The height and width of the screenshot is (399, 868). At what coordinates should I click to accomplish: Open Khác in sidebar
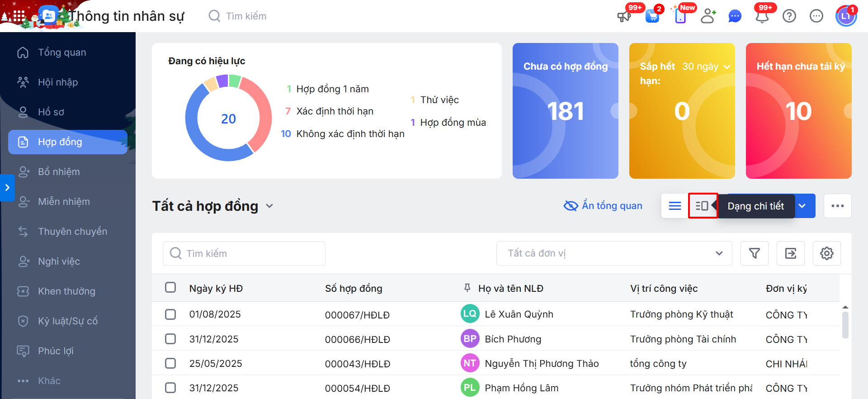[68, 381]
